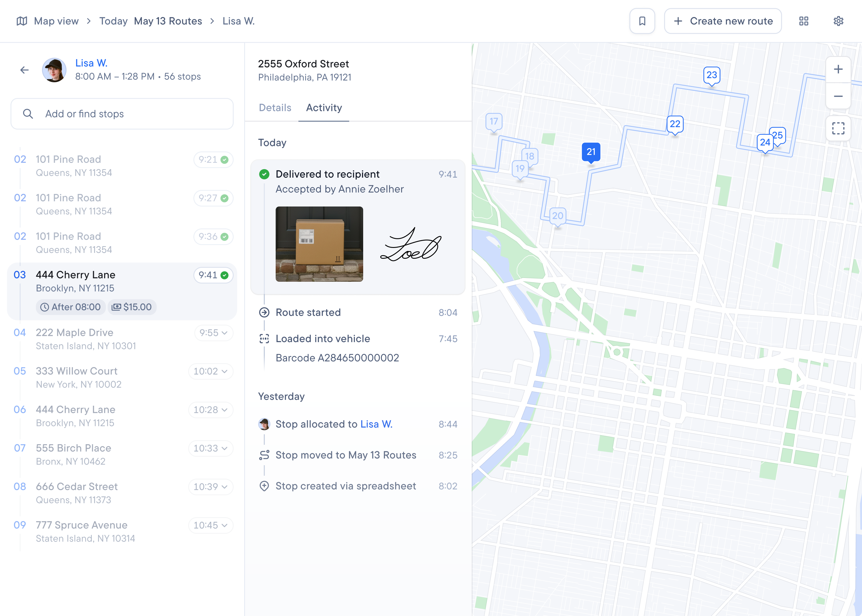Expand the 9:55 status on 222 Maple Drive
This screenshot has width=862, height=616.
coord(214,333)
